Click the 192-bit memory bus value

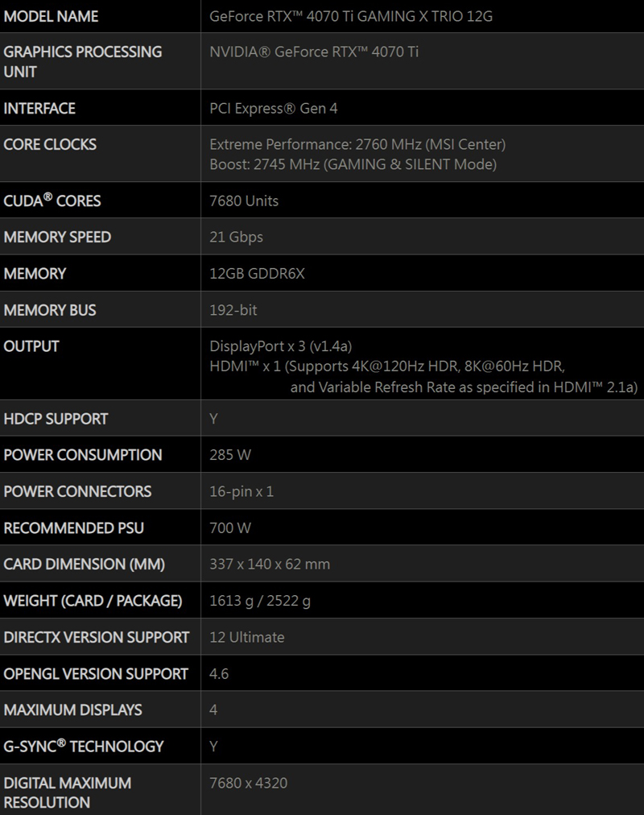click(x=233, y=310)
